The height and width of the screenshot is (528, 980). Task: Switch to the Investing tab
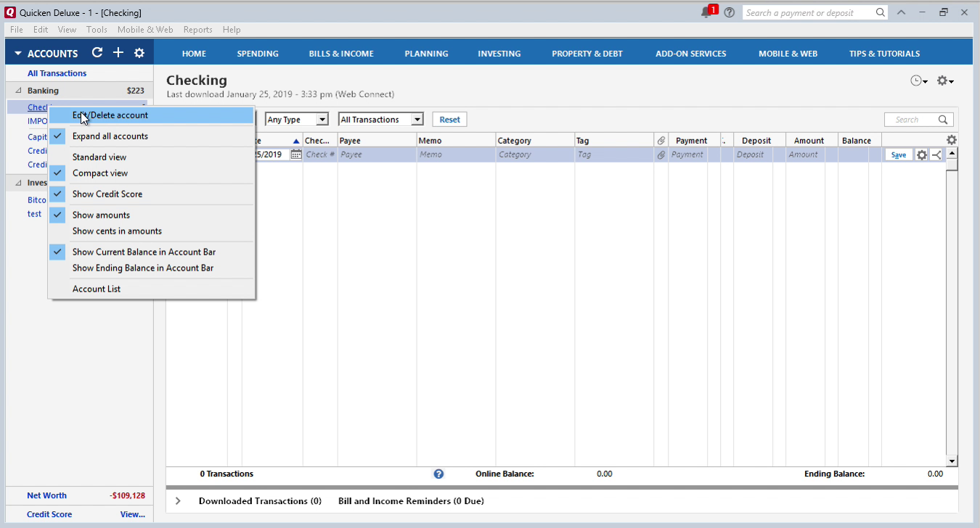(x=499, y=54)
